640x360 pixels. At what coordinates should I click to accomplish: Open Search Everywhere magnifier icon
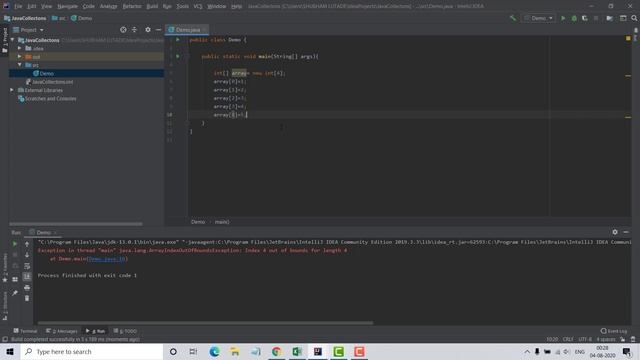pos(634,18)
